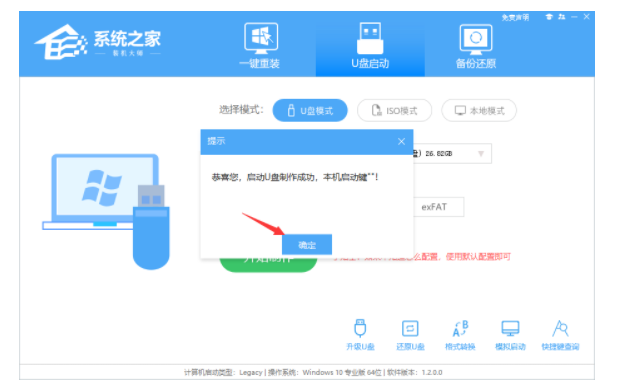Click the people icon in title bar
The image size is (626, 389).
click(x=562, y=17)
